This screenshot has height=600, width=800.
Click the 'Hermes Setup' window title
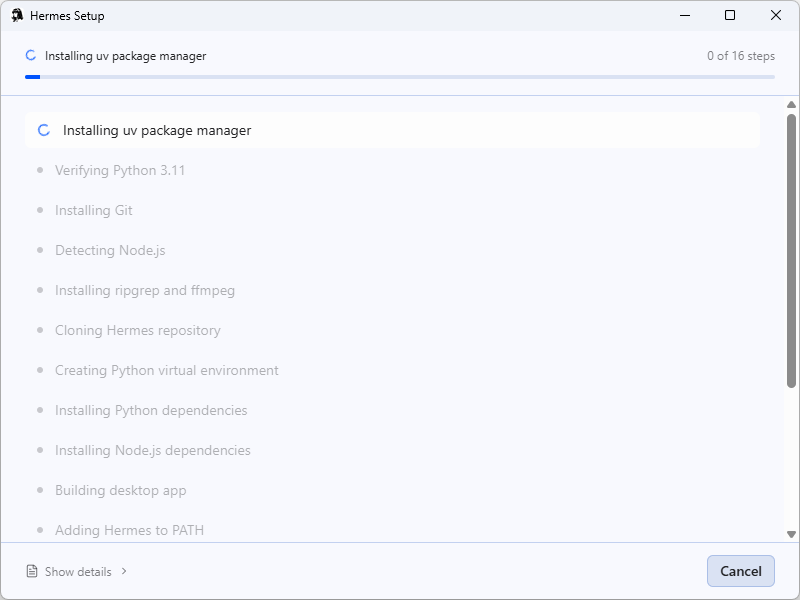[x=67, y=16]
